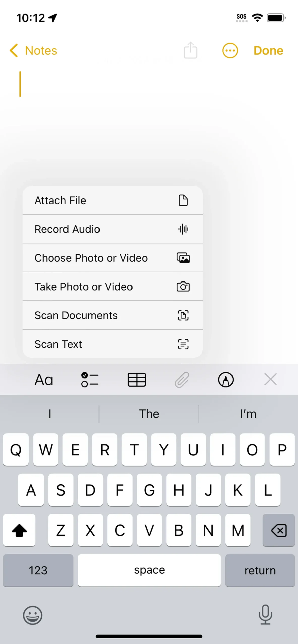Tap the space bar

tap(149, 570)
